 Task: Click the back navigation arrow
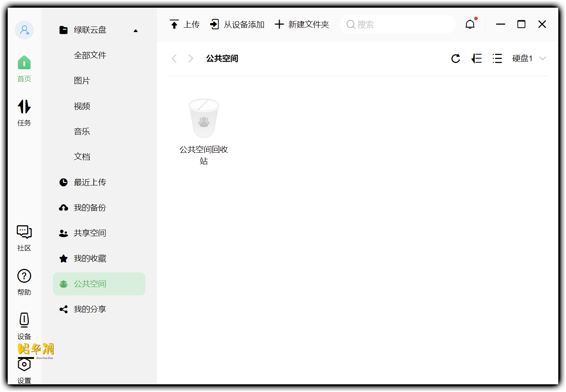tap(174, 58)
